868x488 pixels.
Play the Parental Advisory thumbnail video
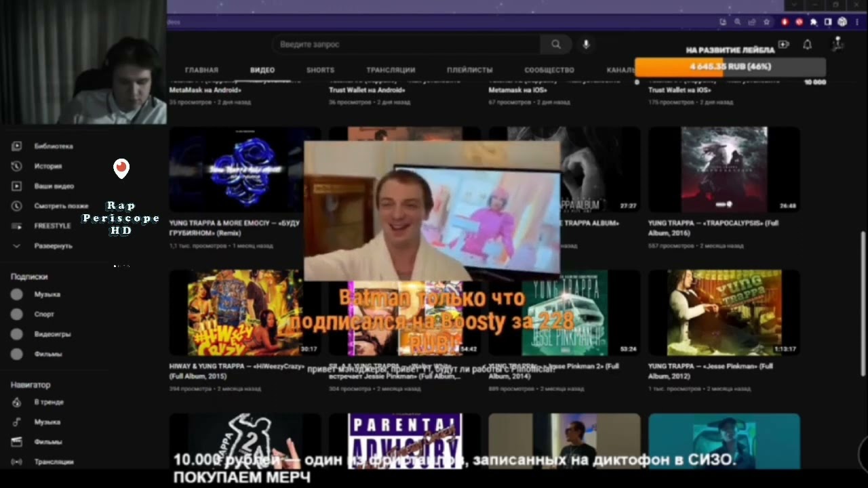coord(405,441)
